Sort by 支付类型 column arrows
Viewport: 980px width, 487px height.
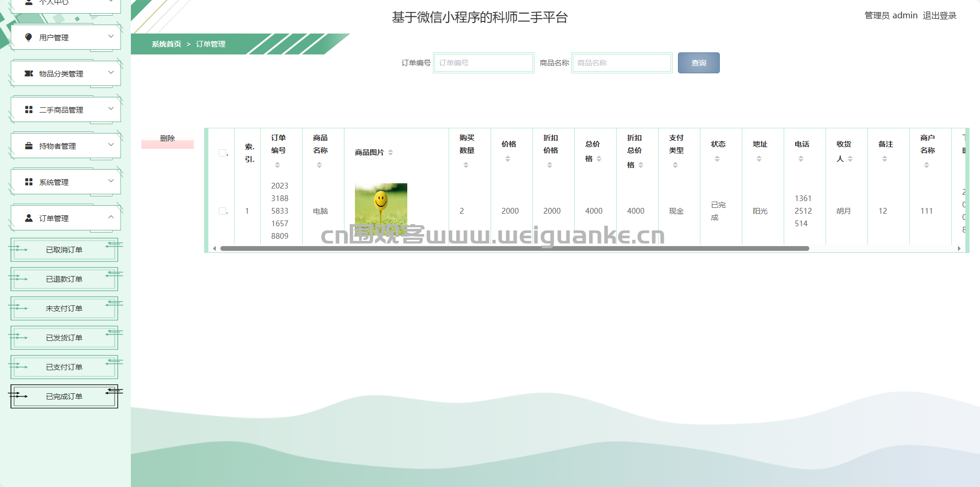[x=675, y=165]
